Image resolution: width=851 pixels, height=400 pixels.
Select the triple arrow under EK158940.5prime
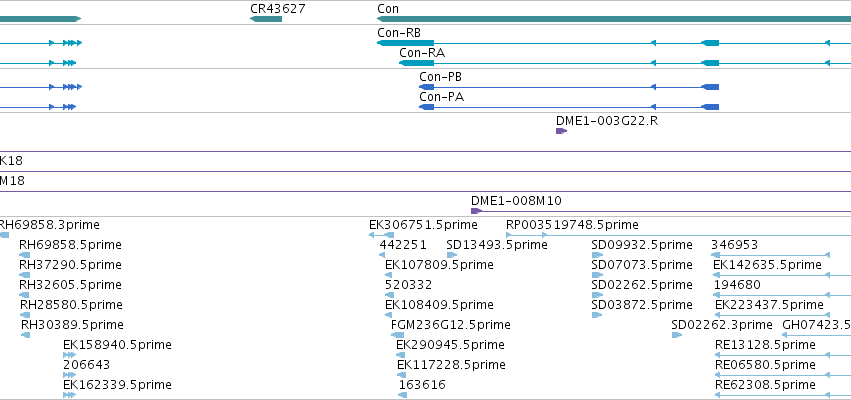click(x=69, y=355)
